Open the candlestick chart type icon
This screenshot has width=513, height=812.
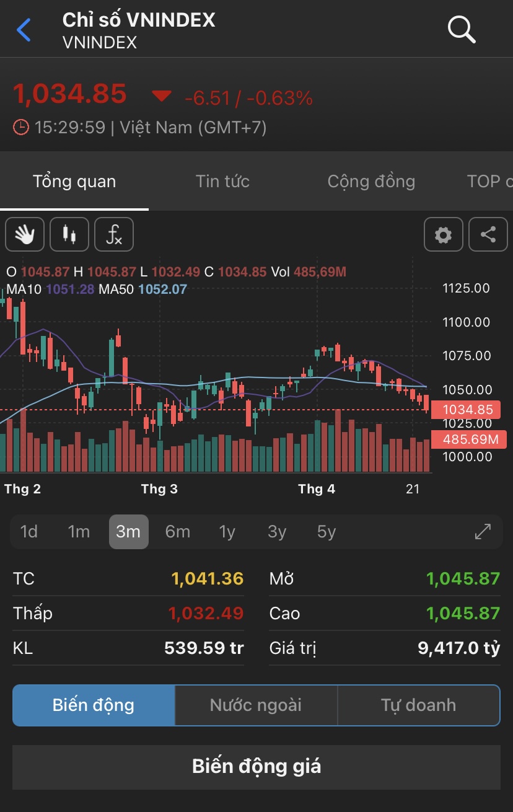[x=69, y=235]
